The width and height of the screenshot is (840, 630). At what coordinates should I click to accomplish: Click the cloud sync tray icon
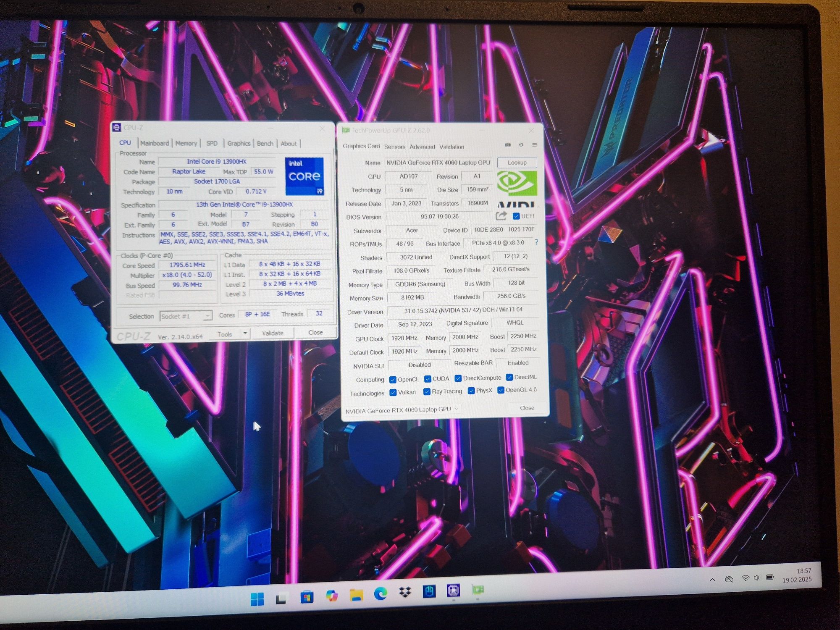pyautogui.click(x=729, y=579)
